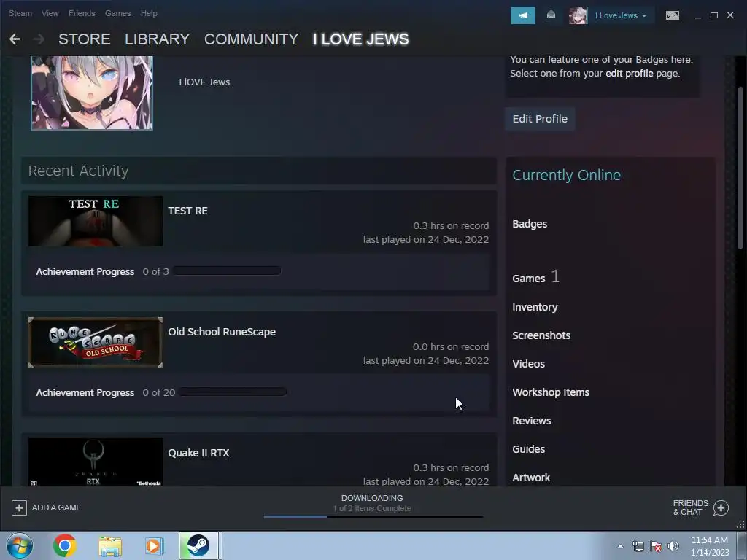Open the Quake II RTX thumbnail
Viewport: 747px width, 560px height.
pyautogui.click(x=96, y=462)
